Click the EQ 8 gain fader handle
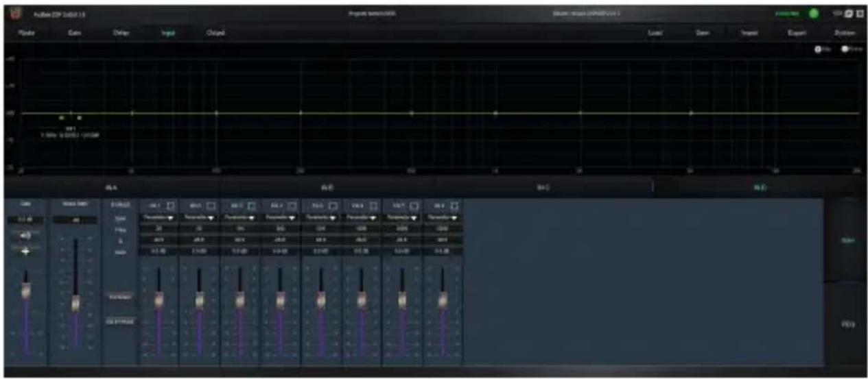Screen dimensions: 868x379 pos(442,299)
